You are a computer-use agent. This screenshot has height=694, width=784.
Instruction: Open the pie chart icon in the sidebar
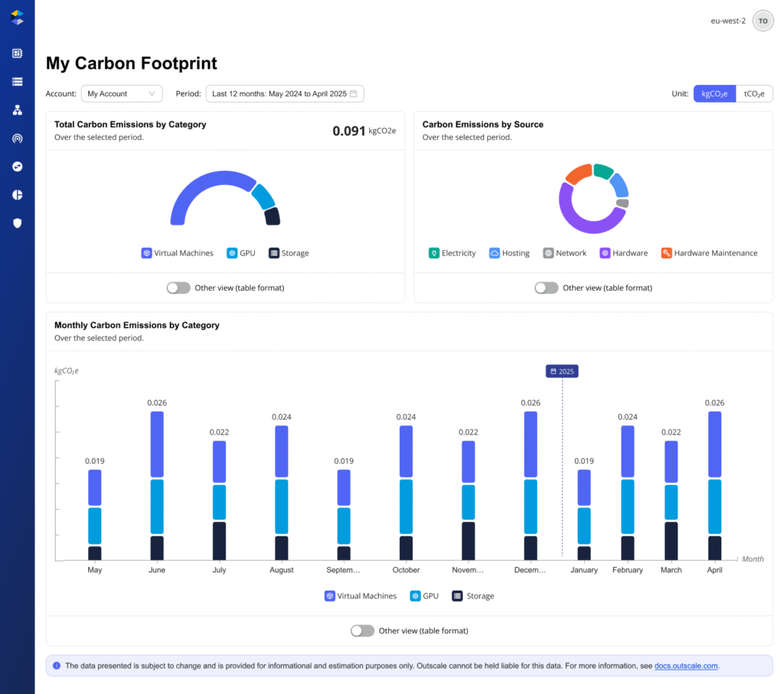(x=17, y=194)
